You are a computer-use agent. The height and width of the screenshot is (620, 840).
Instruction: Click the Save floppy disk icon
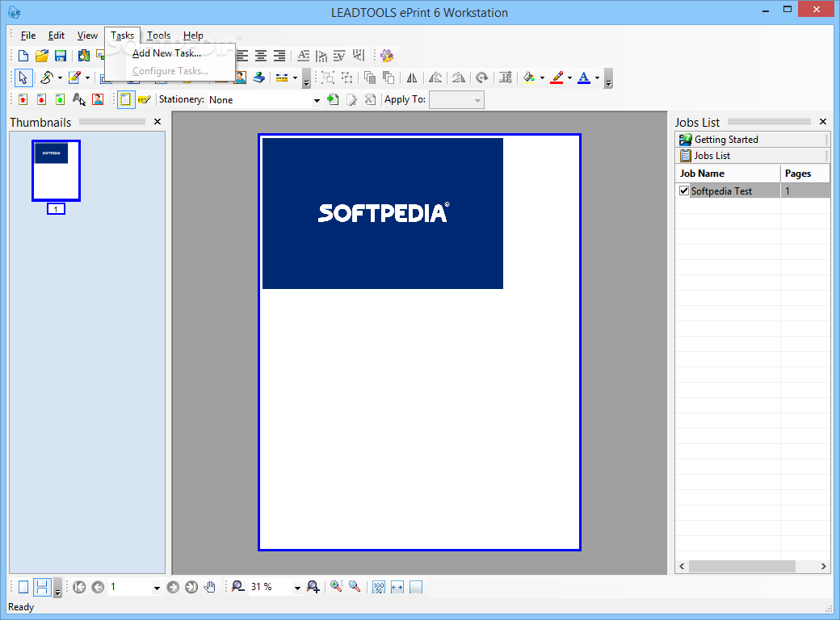click(x=61, y=56)
